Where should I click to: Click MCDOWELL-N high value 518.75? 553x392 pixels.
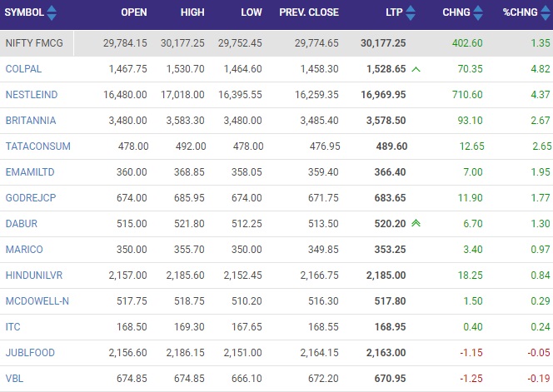coord(189,300)
